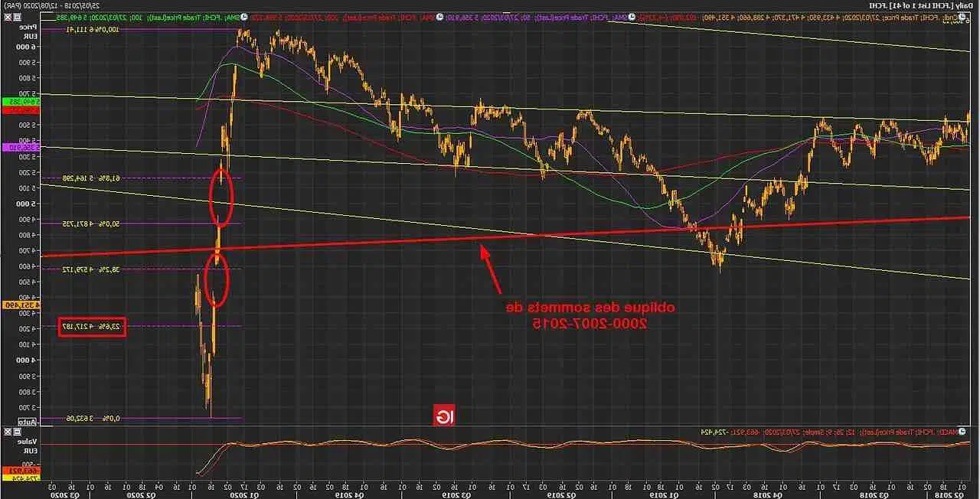Click the clock icon beside the purple SMA 50 legend
980x499 pixels.
click(x=632, y=16)
